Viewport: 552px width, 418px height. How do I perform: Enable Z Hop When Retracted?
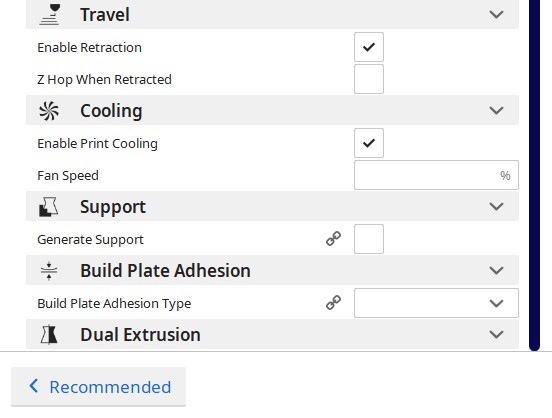click(x=369, y=79)
